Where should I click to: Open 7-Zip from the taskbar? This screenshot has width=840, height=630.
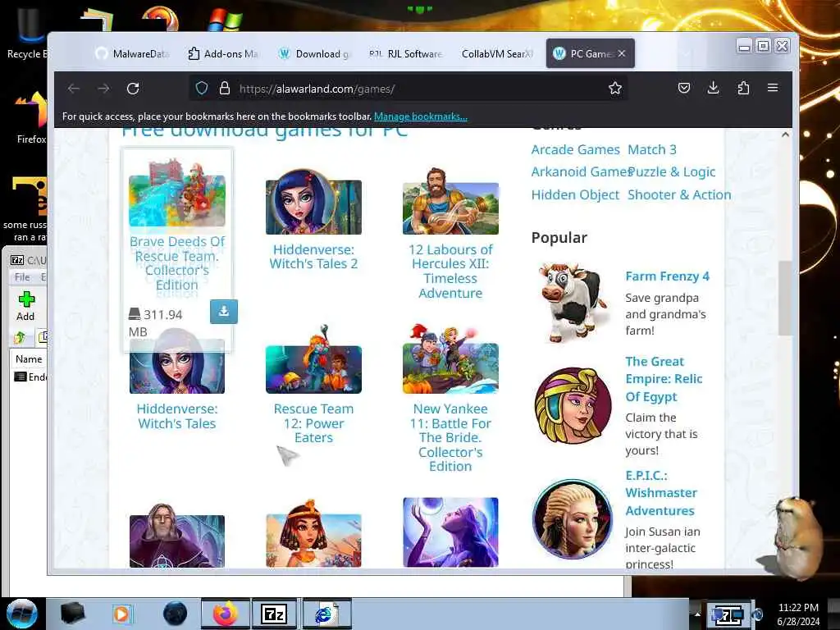click(274, 614)
